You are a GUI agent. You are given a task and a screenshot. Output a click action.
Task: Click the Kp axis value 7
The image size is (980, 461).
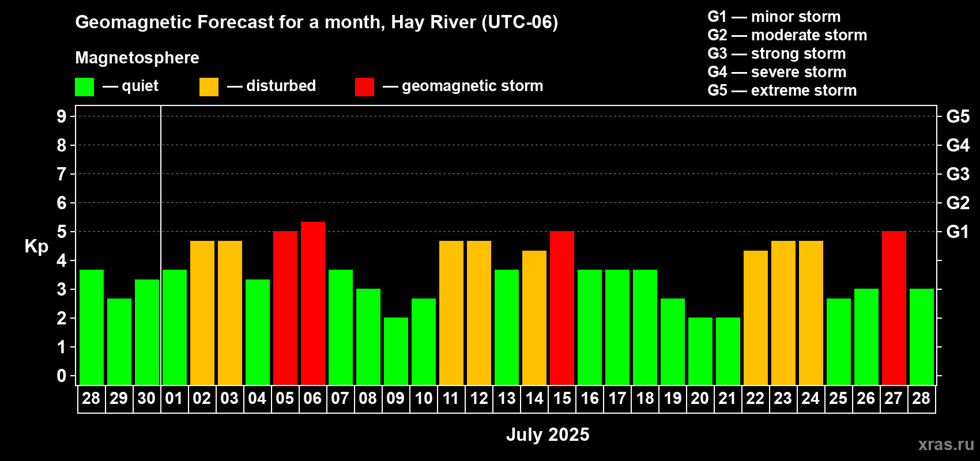pyautogui.click(x=62, y=174)
